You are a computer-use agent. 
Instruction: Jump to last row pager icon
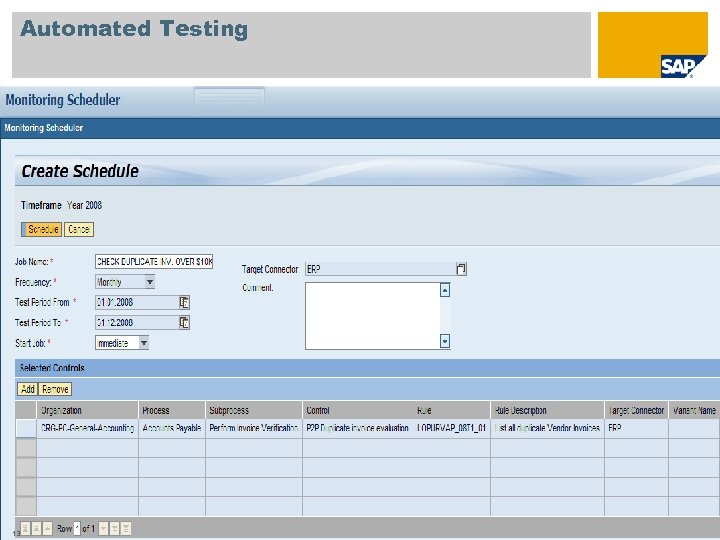point(126,529)
